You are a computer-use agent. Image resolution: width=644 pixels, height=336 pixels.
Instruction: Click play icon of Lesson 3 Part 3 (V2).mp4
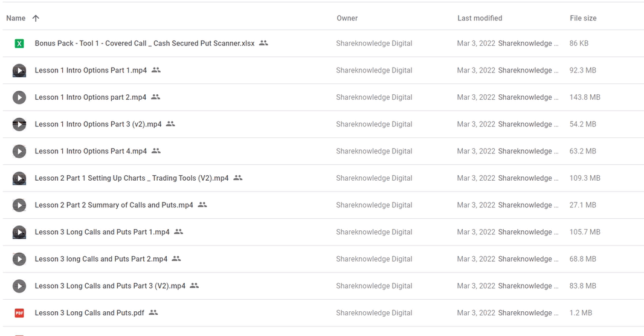[x=19, y=286]
